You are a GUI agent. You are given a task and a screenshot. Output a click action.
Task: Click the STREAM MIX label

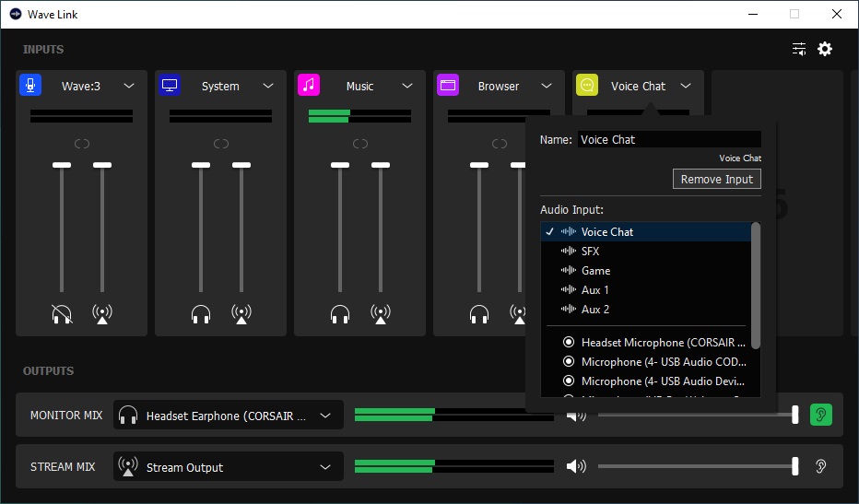click(63, 467)
